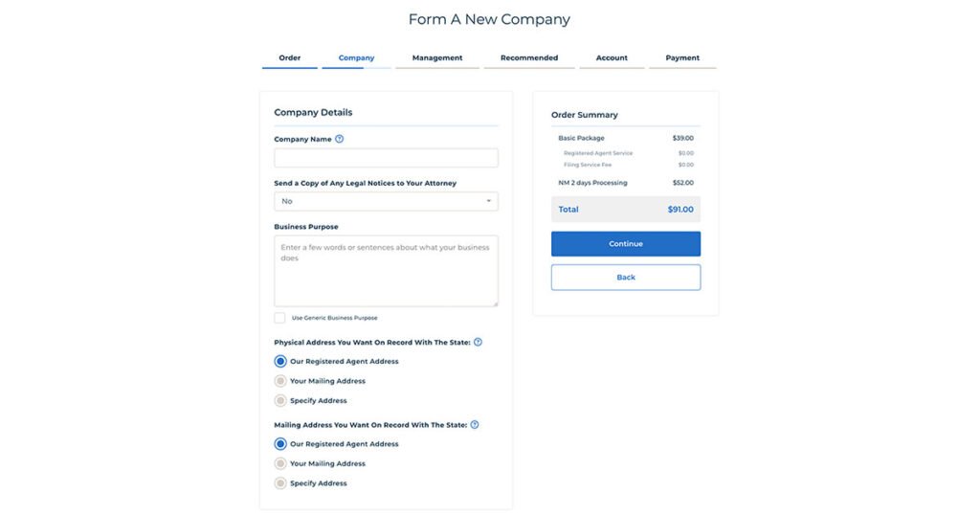The height and width of the screenshot is (515, 980).
Task: Switch to the Management step tab
Action: 437,58
